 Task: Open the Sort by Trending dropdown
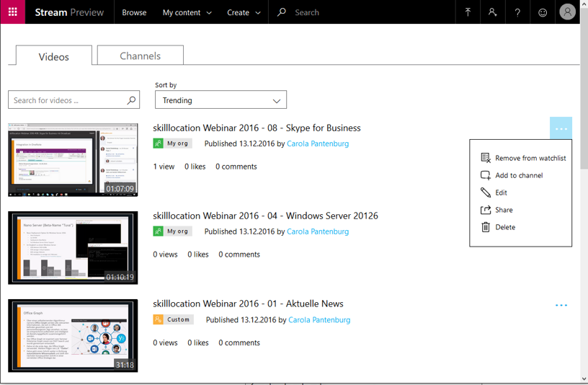click(x=221, y=99)
